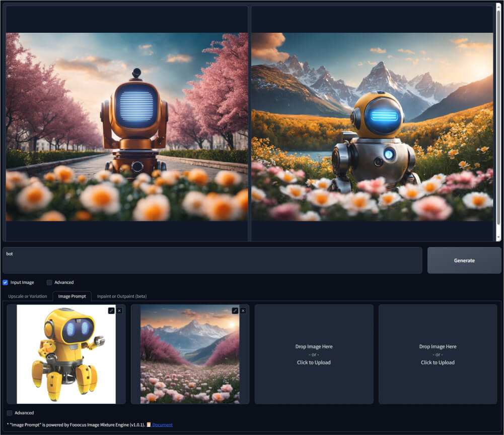Open the Inpaint or Outpaint (beta) tab

pos(122,296)
